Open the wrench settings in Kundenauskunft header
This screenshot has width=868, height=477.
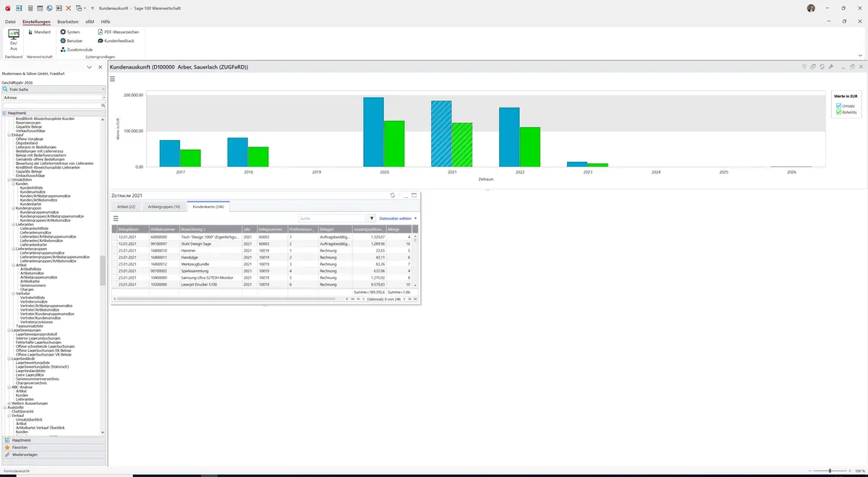tap(831, 66)
